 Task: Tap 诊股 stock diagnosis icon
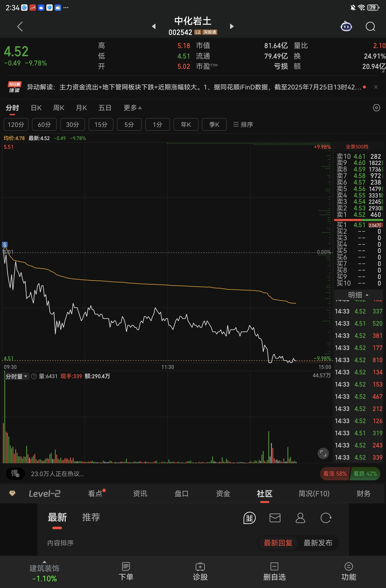click(x=200, y=571)
